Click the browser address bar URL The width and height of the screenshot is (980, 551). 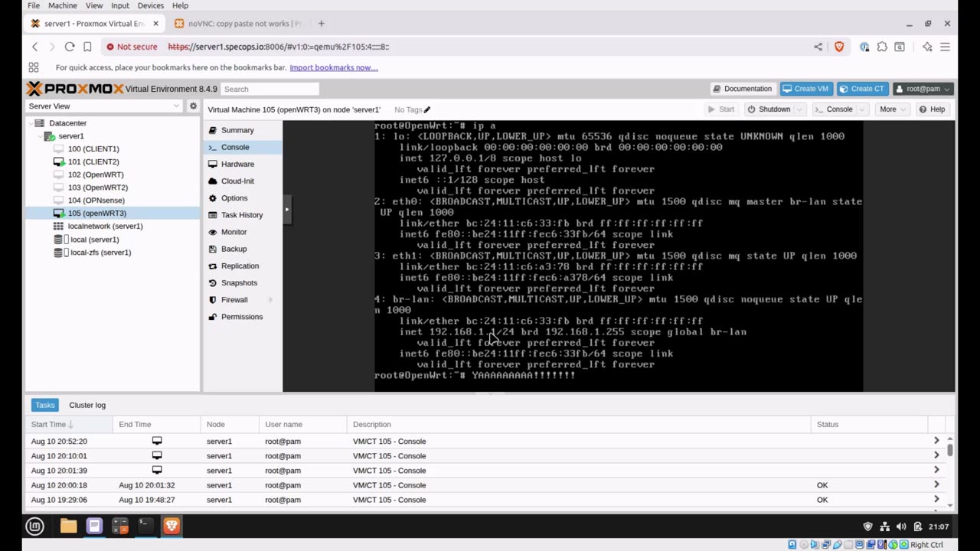click(279, 47)
